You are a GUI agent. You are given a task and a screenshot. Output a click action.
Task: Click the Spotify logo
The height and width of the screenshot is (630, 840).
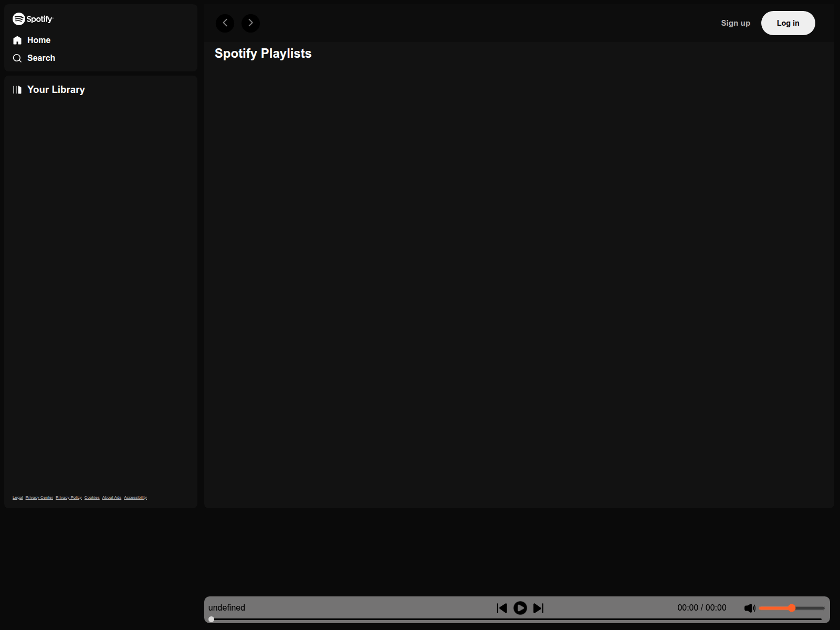click(x=33, y=19)
